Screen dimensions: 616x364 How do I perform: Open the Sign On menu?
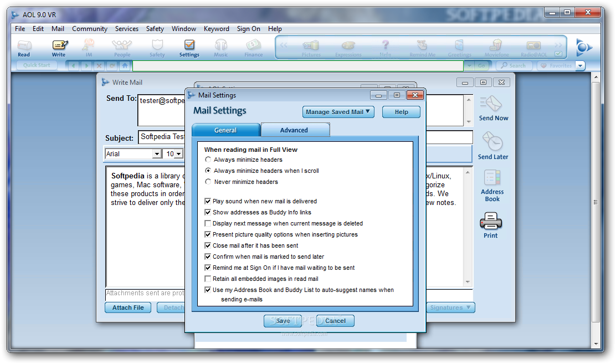click(x=248, y=29)
